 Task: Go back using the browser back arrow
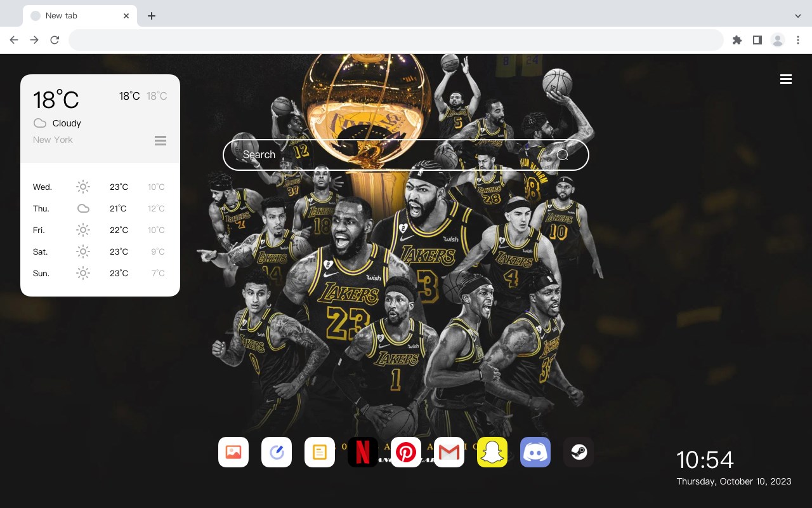(14, 40)
